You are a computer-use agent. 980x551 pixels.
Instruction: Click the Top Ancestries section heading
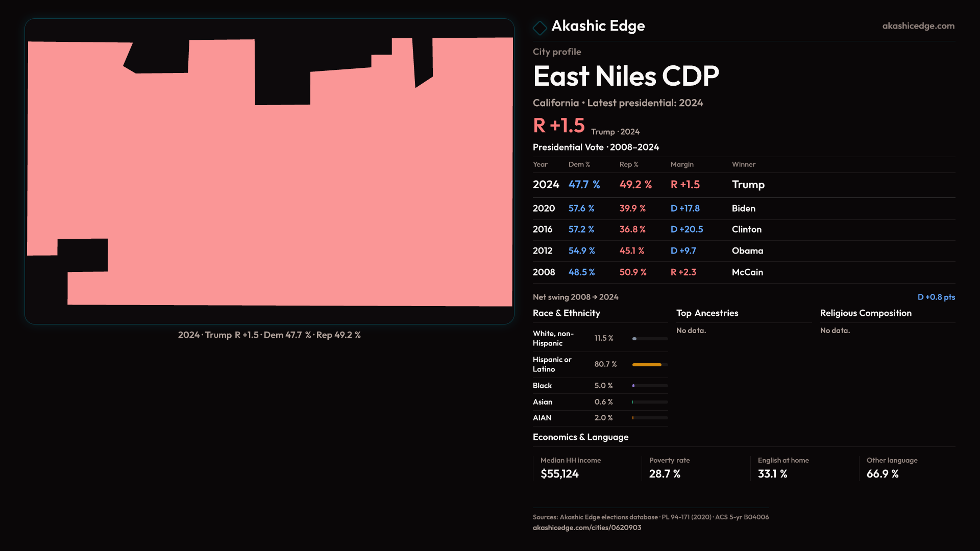point(707,313)
